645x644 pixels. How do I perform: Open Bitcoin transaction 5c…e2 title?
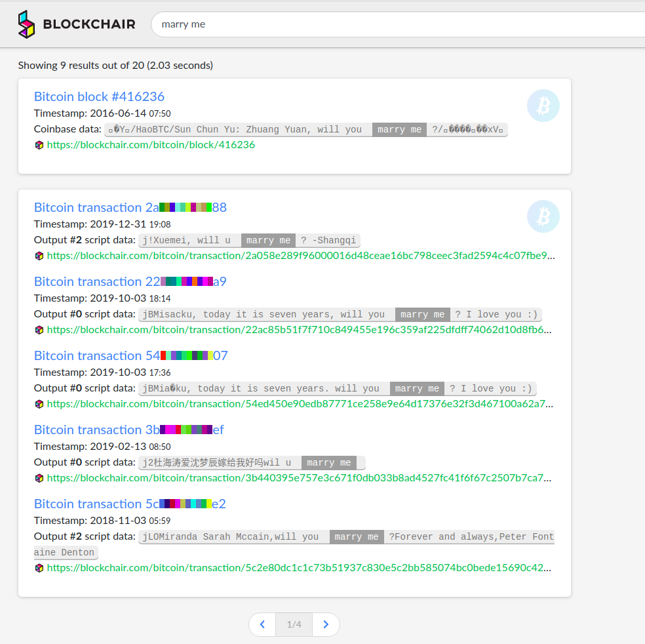point(130,504)
